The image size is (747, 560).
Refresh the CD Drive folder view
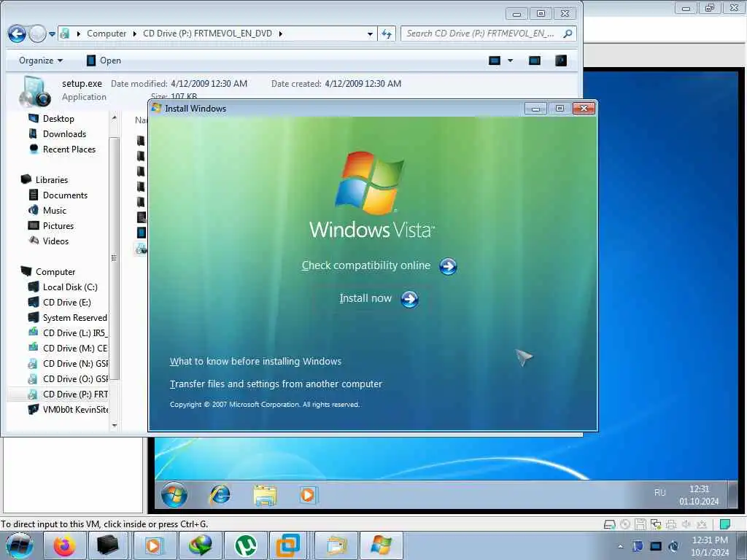click(387, 34)
